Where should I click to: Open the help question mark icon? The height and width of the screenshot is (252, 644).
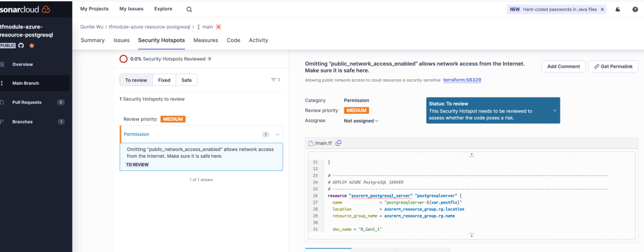pyautogui.click(x=635, y=9)
